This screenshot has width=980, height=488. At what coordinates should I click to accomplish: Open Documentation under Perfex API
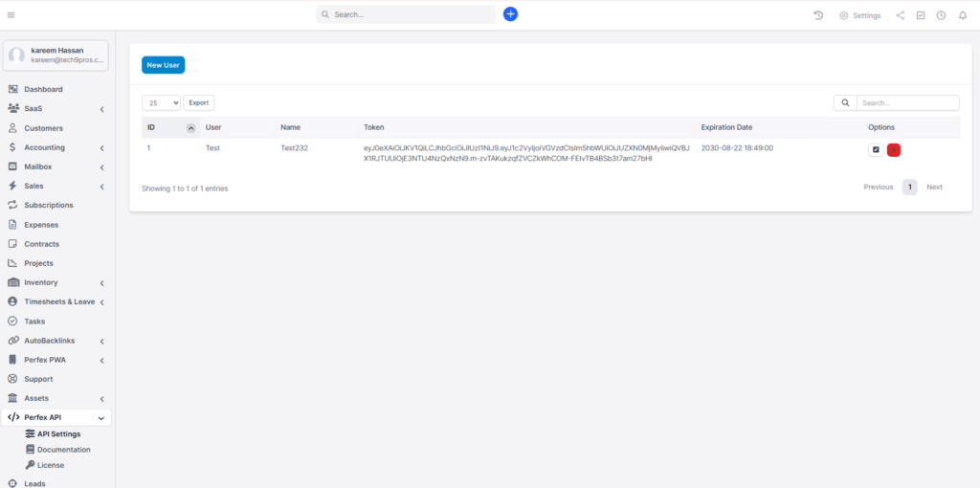tap(64, 450)
